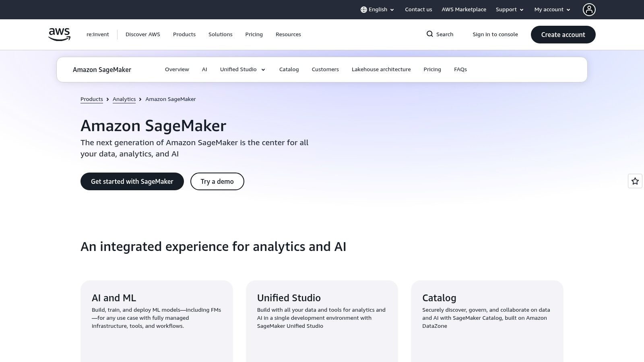Click Contact us in top bar

click(419, 10)
